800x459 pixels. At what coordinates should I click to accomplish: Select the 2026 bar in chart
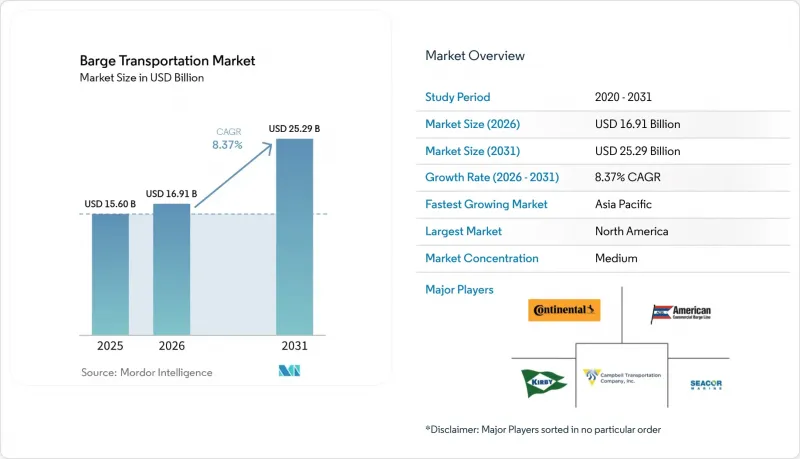coord(171,269)
